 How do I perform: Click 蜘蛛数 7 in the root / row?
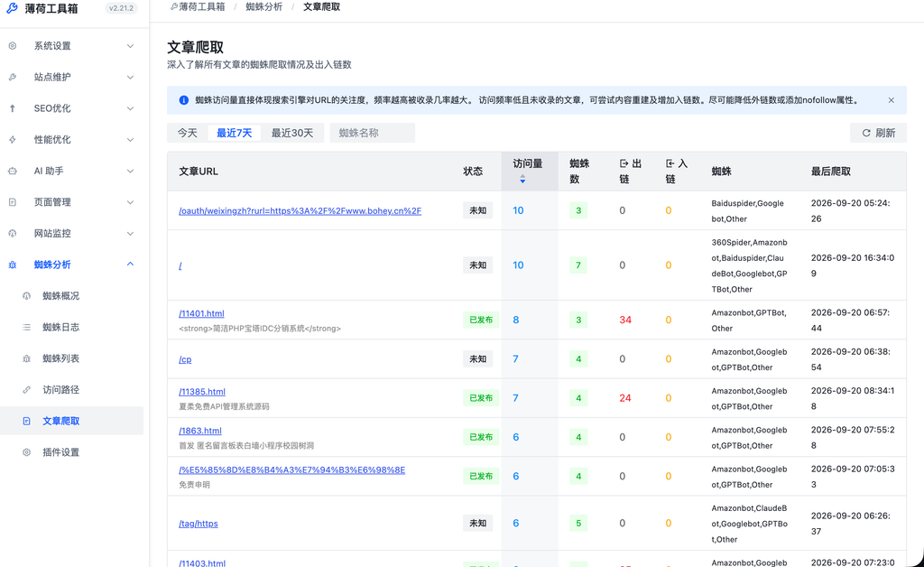tap(578, 265)
